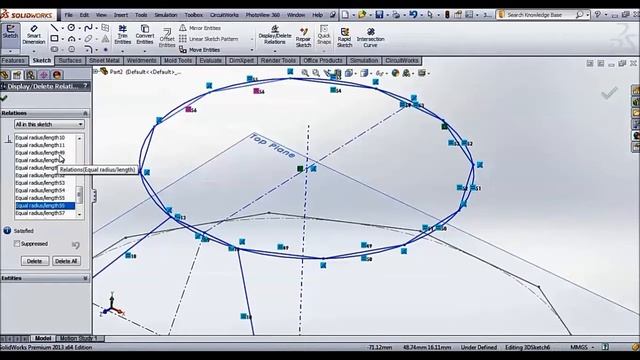Open the Help question-mark button
This screenshot has width=640, height=360.
598,15
